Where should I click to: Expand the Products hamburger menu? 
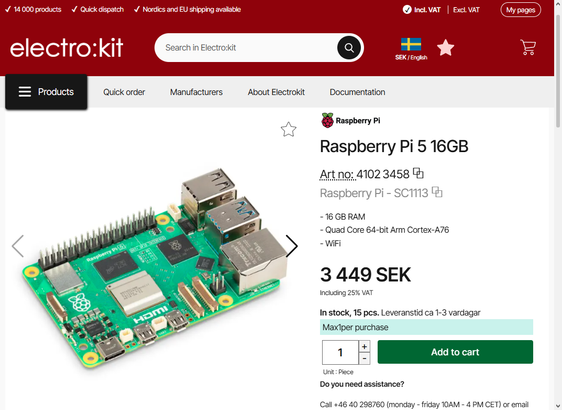46,92
